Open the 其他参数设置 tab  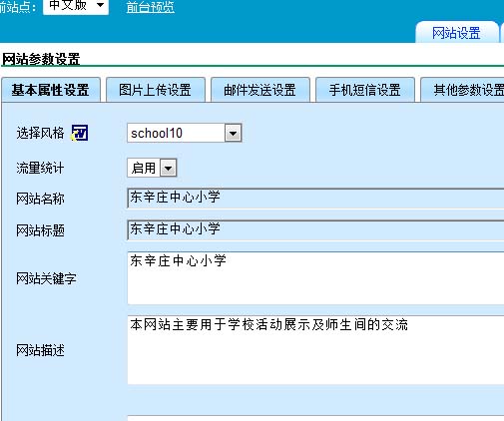[462, 90]
